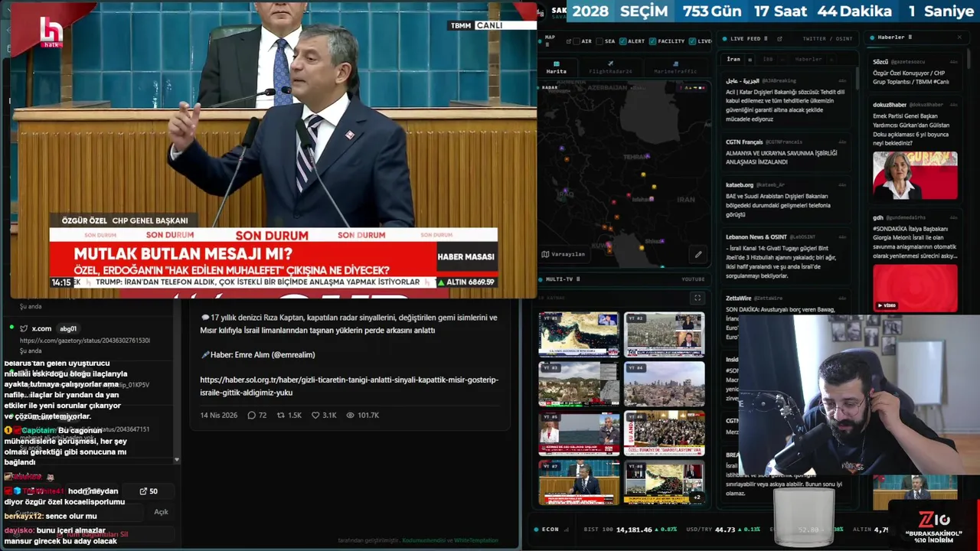Click the Açık button
This screenshot has height=551, width=980.
[x=161, y=512]
